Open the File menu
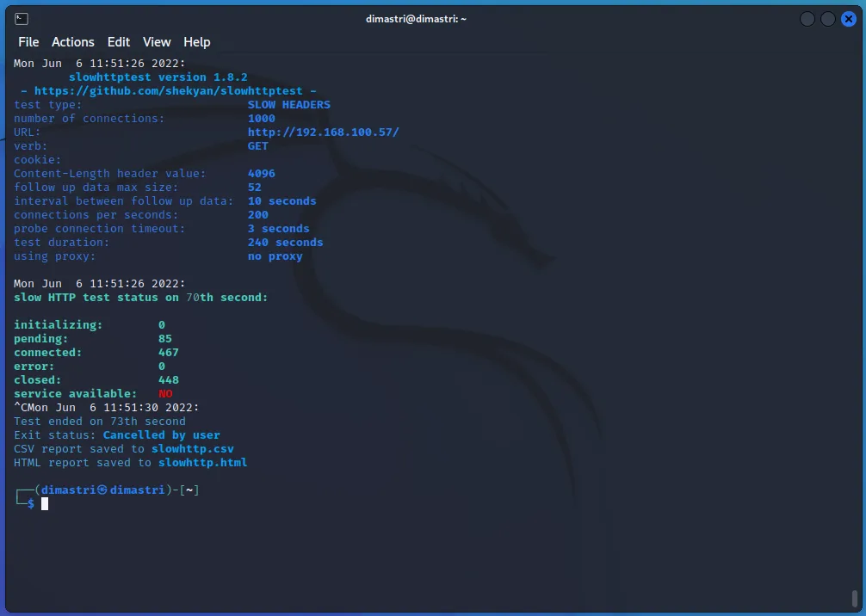The height and width of the screenshot is (616, 866). [x=28, y=42]
